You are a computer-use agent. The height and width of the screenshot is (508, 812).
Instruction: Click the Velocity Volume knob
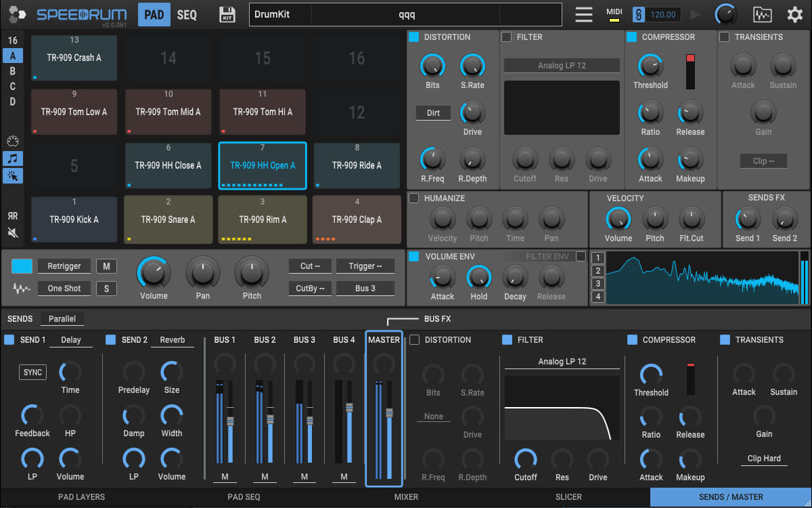[618, 219]
